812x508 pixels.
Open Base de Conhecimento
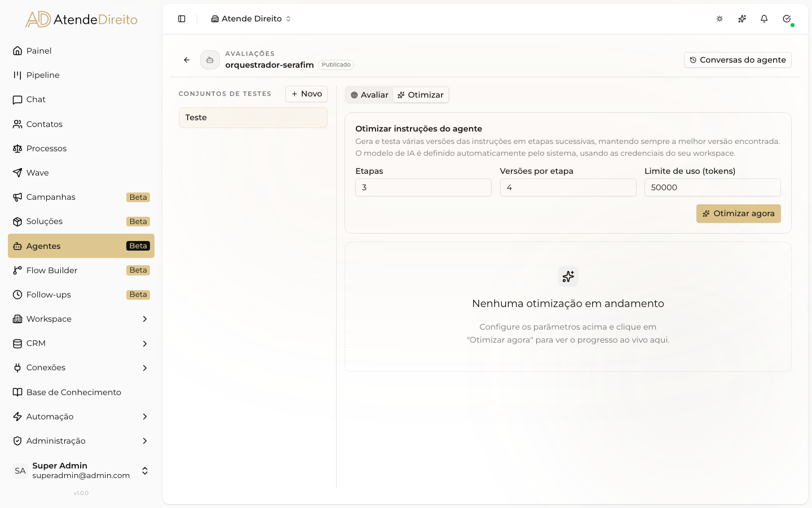click(81, 392)
